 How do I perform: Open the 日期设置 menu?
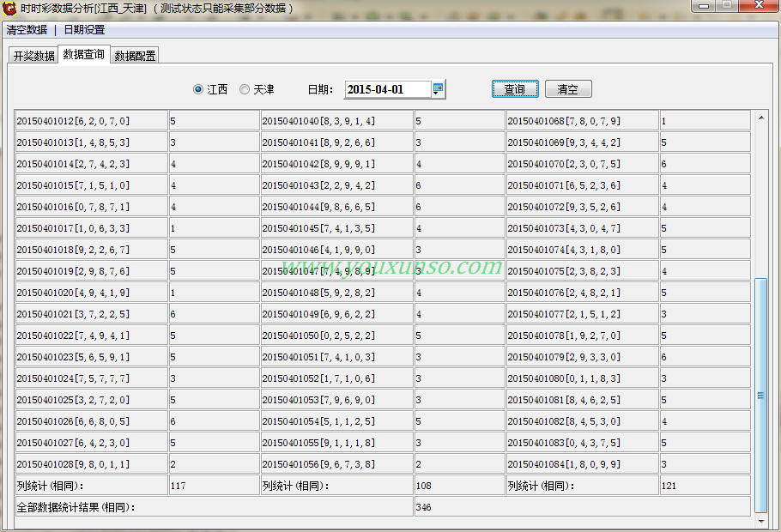84,29
